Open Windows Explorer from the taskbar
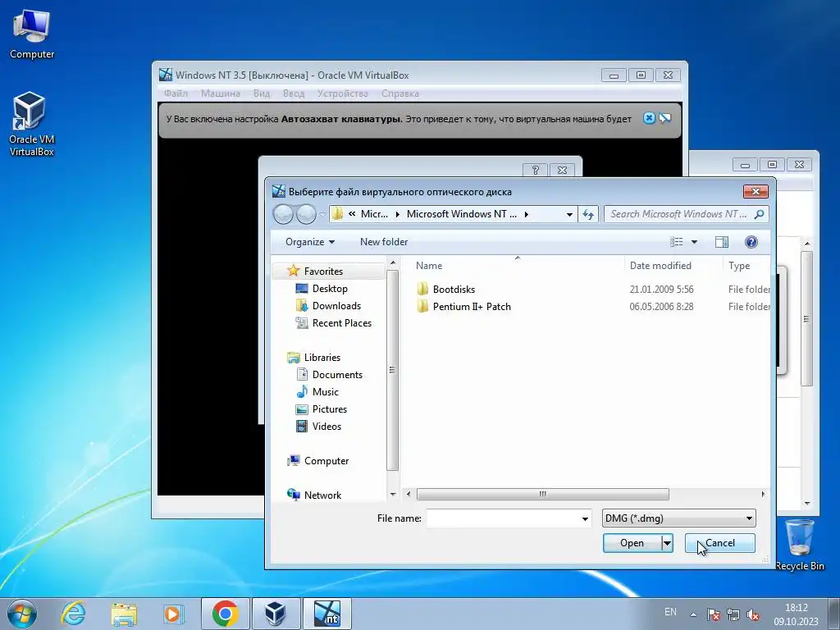 coord(124,614)
